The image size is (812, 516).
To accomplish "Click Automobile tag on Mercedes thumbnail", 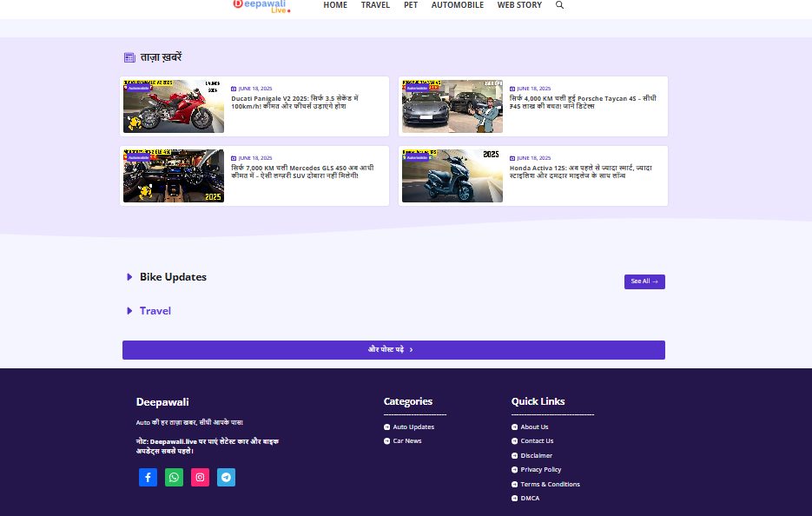I will click(x=138, y=157).
